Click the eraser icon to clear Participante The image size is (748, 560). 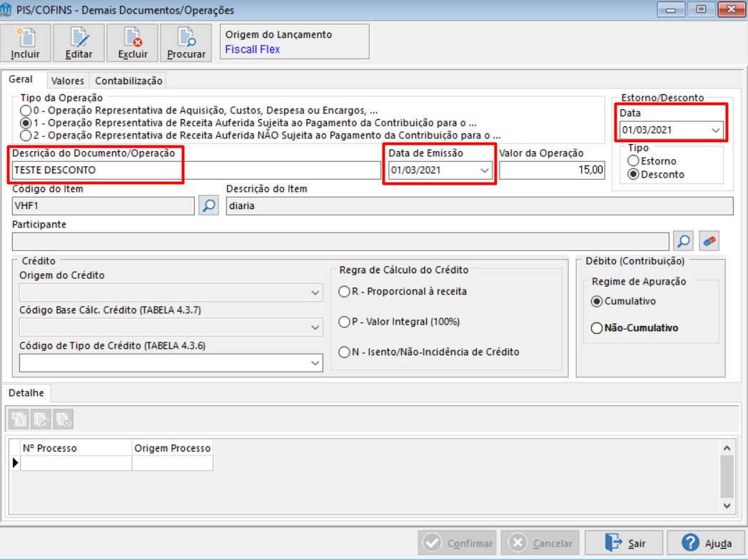coord(707,240)
